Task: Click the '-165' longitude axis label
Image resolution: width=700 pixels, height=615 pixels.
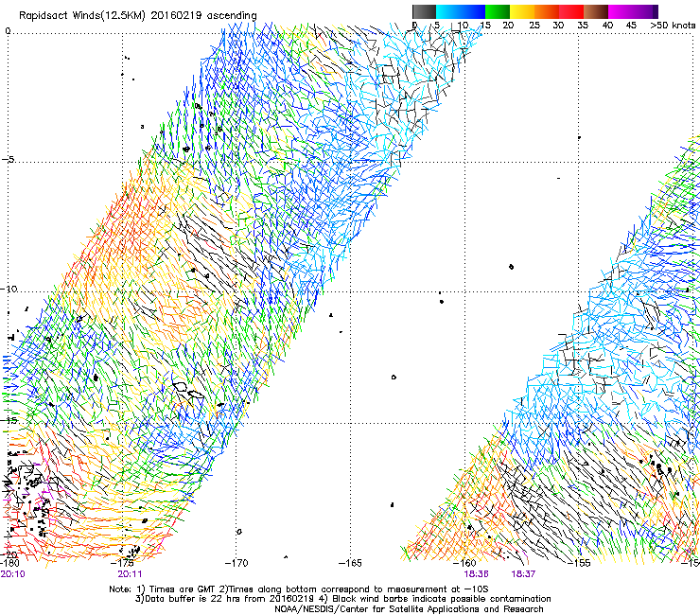Action: click(350, 563)
